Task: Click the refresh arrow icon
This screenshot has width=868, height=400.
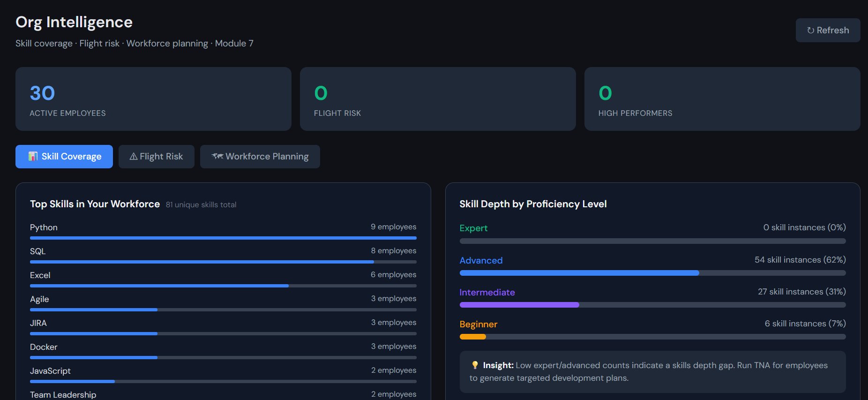Action: pos(810,30)
